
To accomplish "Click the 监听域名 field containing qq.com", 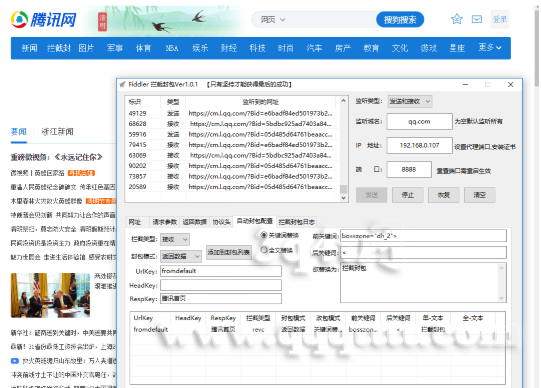I will (420, 121).
